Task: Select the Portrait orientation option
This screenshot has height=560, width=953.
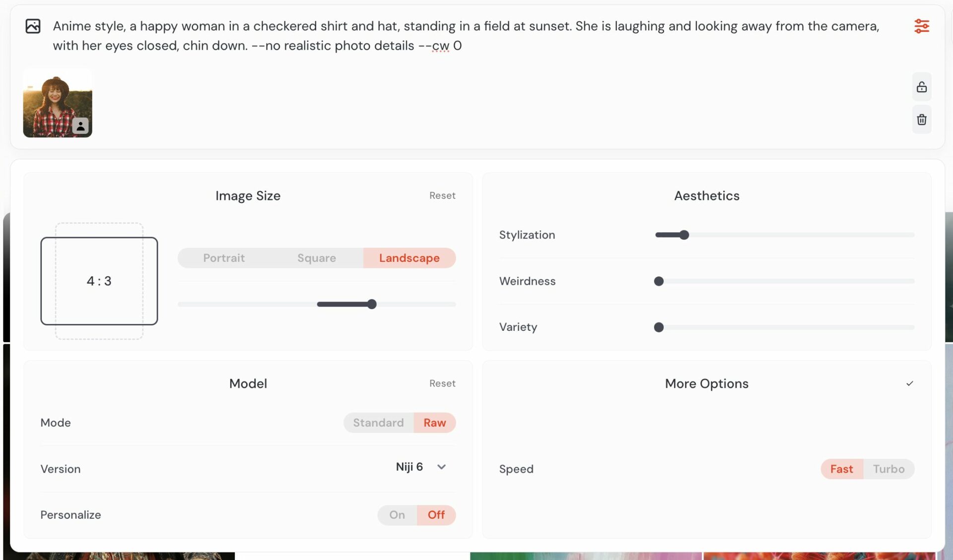Action: pyautogui.click(x=223, y=258)
